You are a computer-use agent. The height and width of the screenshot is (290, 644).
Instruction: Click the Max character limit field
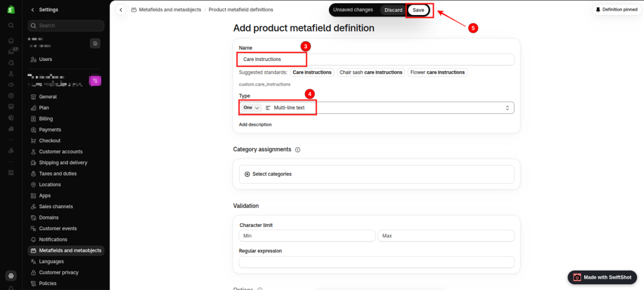446,236
